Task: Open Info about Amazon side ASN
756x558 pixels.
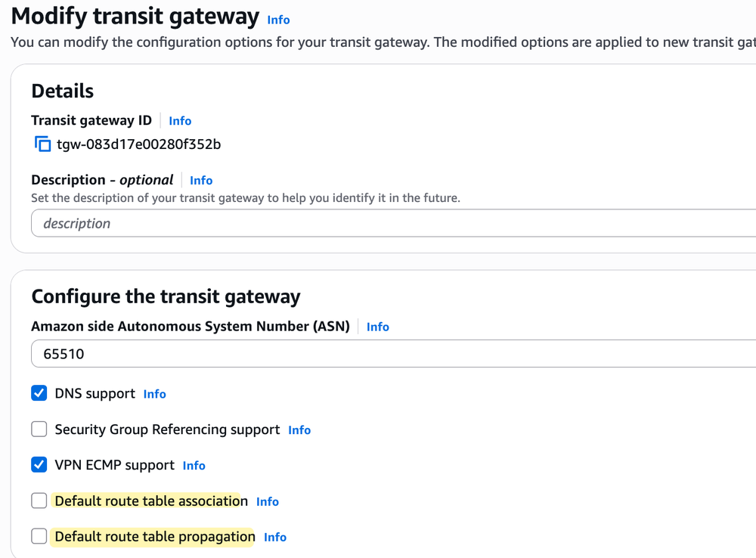Action: 377,326
